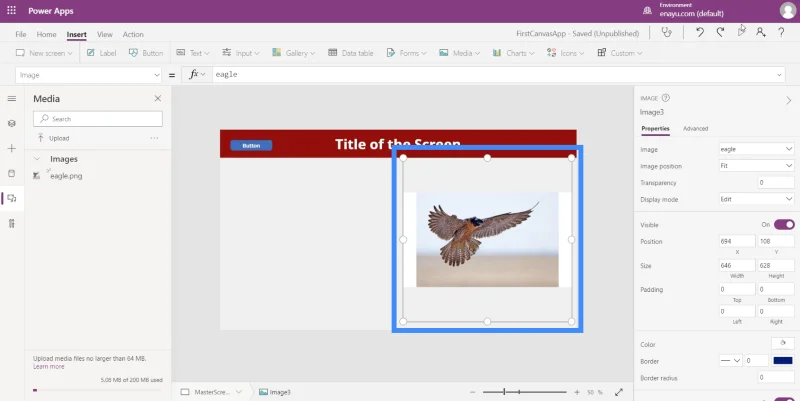
Task: Open the Text controls dropdown
Action: pos(192,53)
